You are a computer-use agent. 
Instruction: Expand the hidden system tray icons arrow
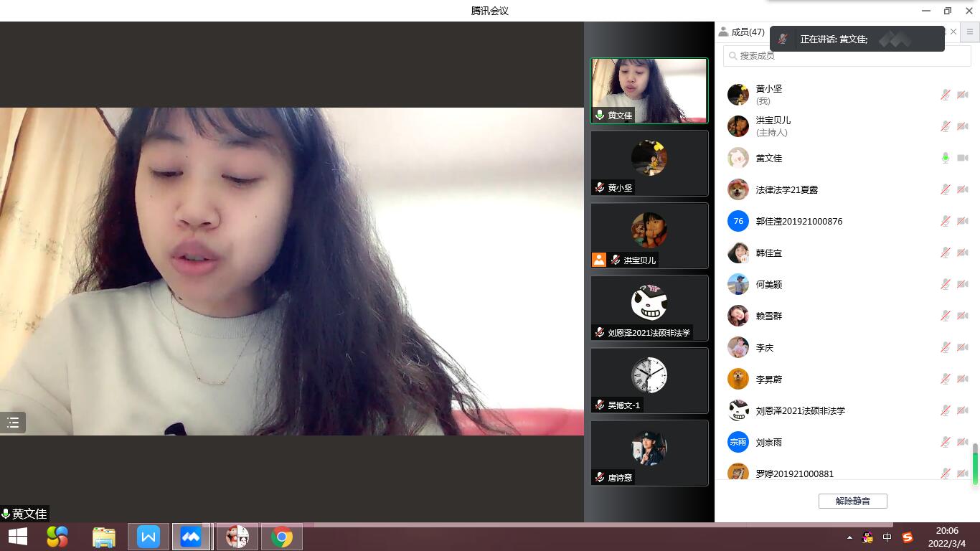point(849,537)
